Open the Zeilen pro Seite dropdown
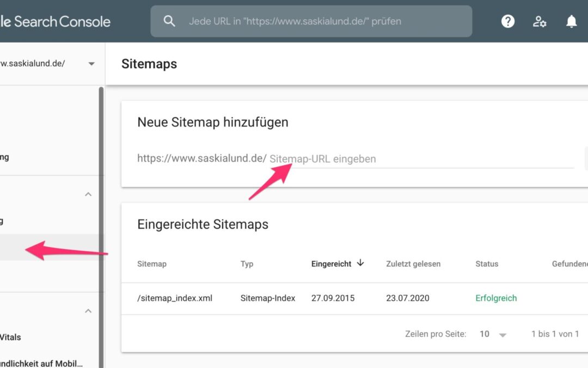Screen dimensions: 588x368 [493, 334]
